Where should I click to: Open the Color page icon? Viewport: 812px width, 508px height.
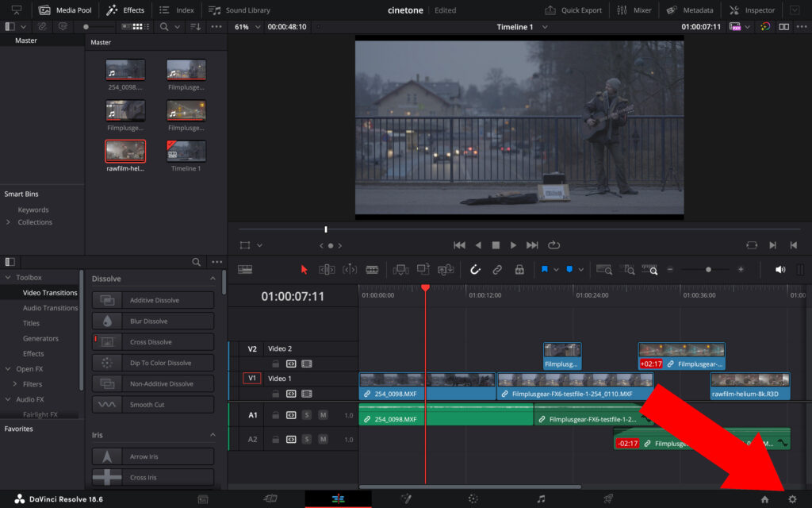point(473,499)
